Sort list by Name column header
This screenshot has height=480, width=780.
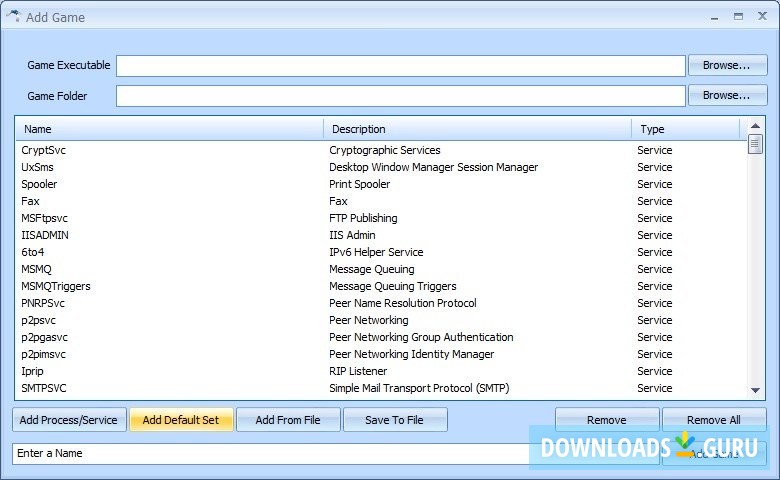point(168,129)
